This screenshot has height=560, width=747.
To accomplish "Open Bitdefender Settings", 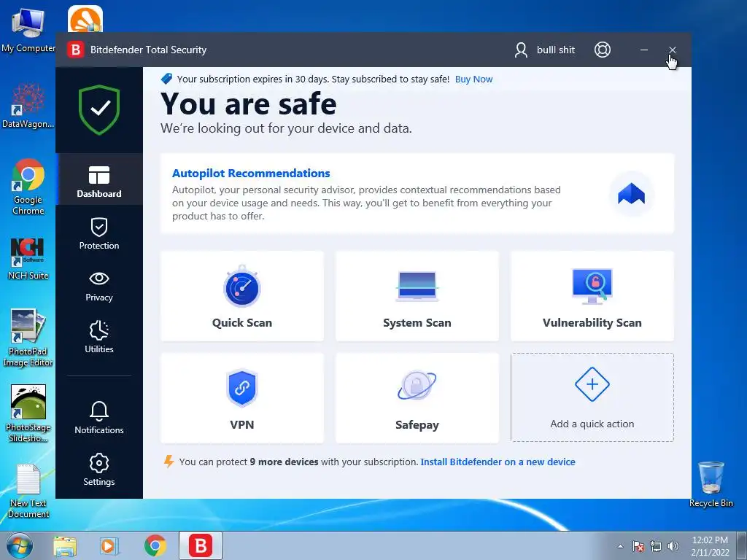I will click(x=99, y=470).
